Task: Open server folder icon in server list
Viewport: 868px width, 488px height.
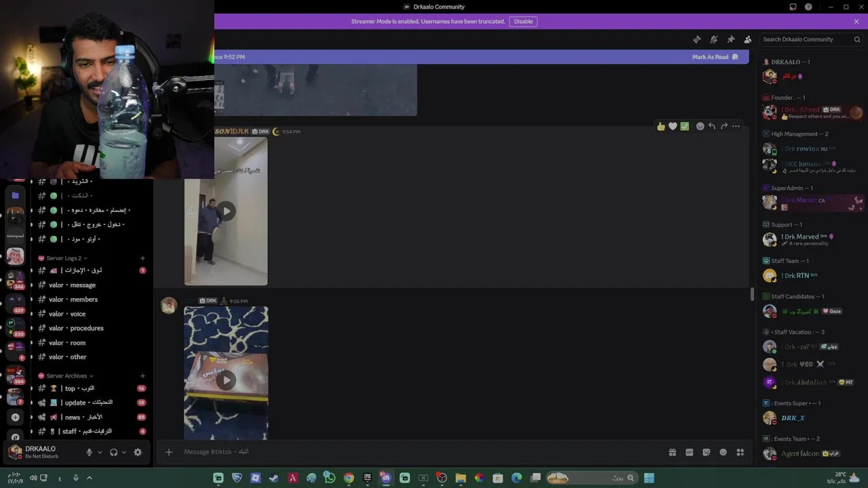Action: point(15,195)
